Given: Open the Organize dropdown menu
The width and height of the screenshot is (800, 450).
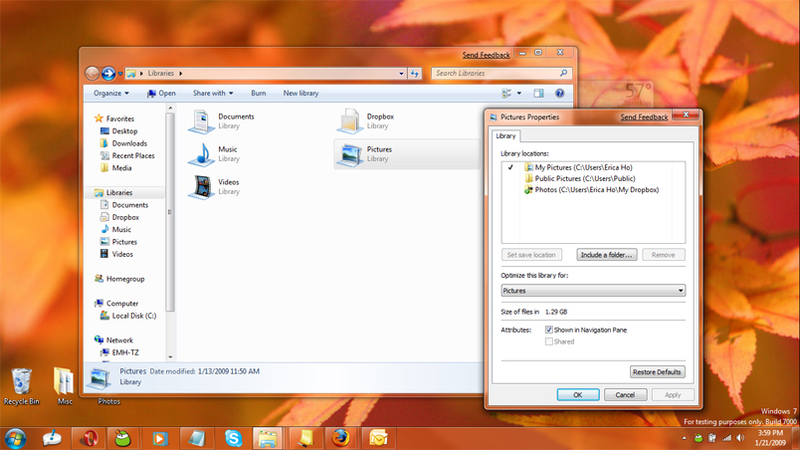Looking at the screenshot, I should [111, 93].
